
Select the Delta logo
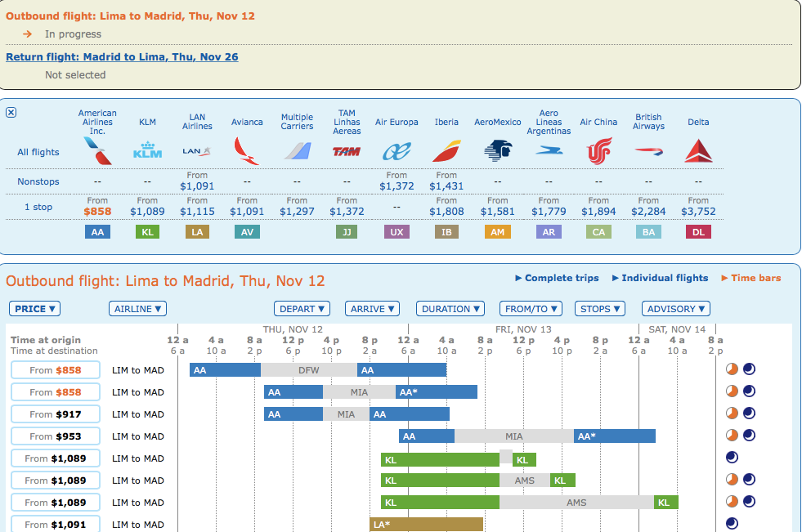click(x=698, y=150)
